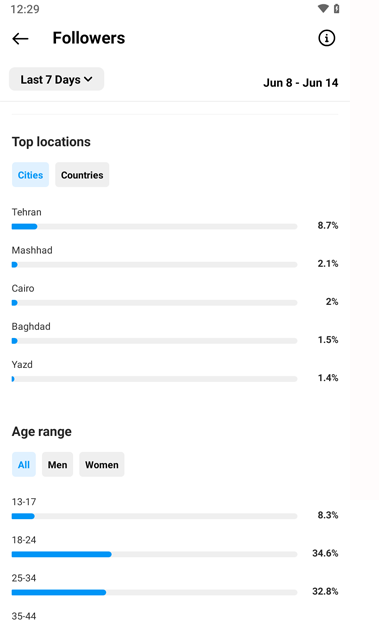The height and width of the screenshot is (622, 379).
Task: Tap the Yazd location bar
Action: click(154, 379)
